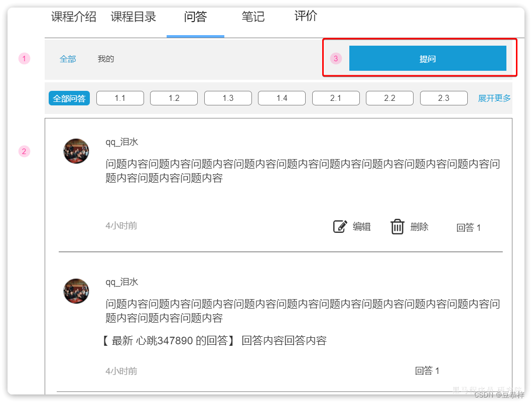Click the avatar image of the top post
The width and height of the screenshot is (532, 403).
[76, 151]
